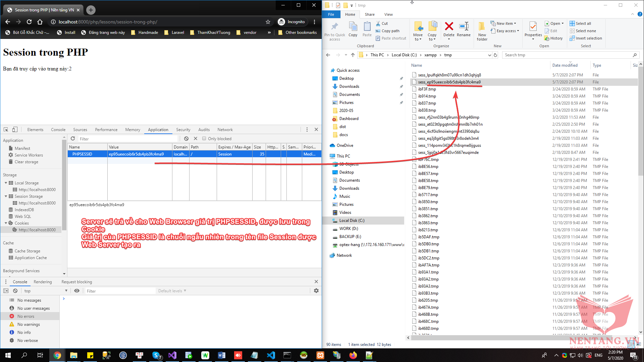Collapse the Cookies tree node
The width and height of the screenshot is (644, 362).
coord(6,223)
